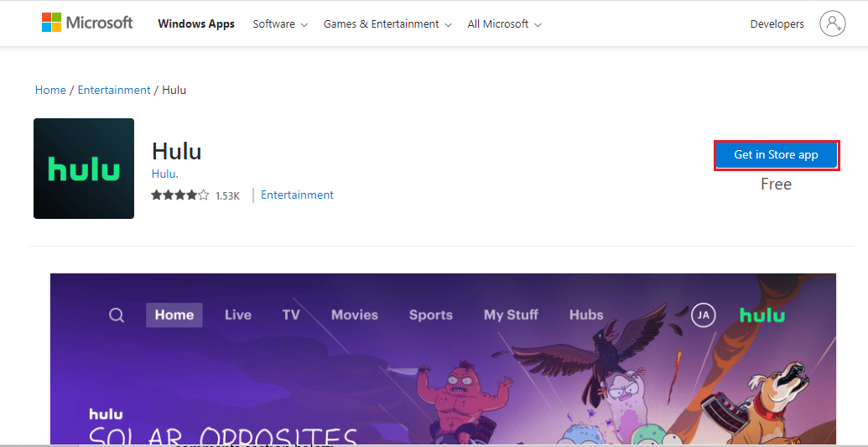The width and height of the screenshot is (868, 447).
Task: Click the Hulu app logo tile
Action: click(x=84, y=169)
